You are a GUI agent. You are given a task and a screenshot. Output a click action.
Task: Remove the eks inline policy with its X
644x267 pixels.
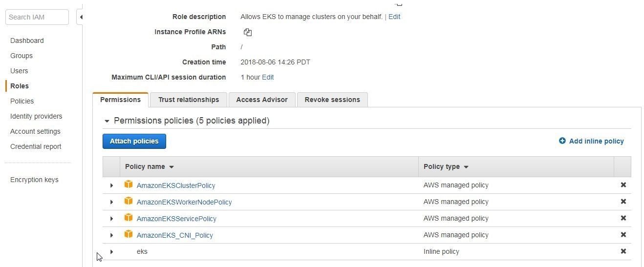[x=623, y=251]
